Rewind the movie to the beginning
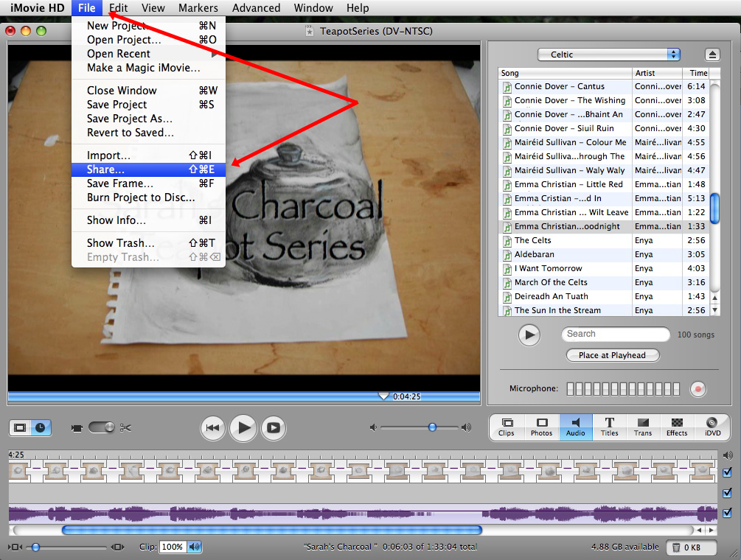The width and height of the screenshot is (741, 560). (212, 428)
